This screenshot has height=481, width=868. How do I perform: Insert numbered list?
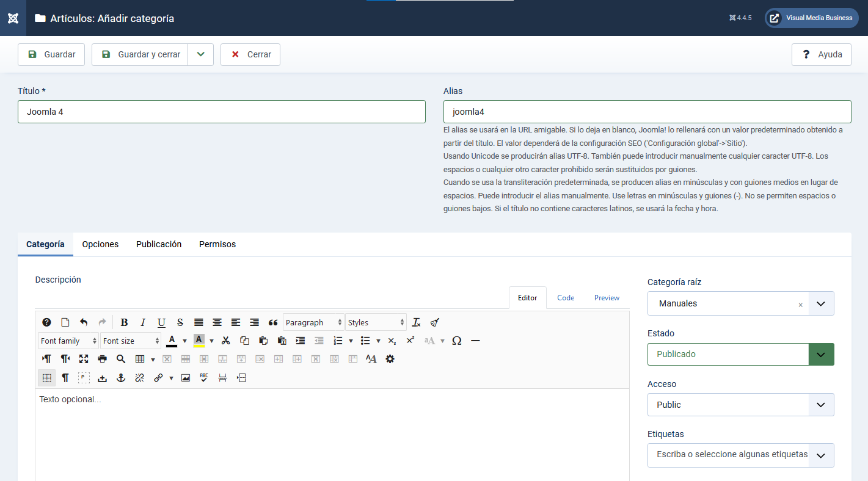tap(338, 341)
